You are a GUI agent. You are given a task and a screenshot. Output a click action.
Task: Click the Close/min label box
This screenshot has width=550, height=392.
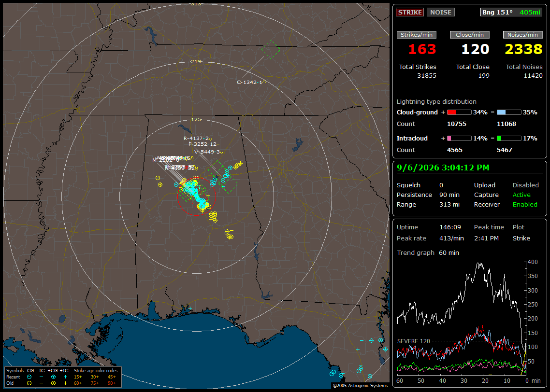[470, 35]
